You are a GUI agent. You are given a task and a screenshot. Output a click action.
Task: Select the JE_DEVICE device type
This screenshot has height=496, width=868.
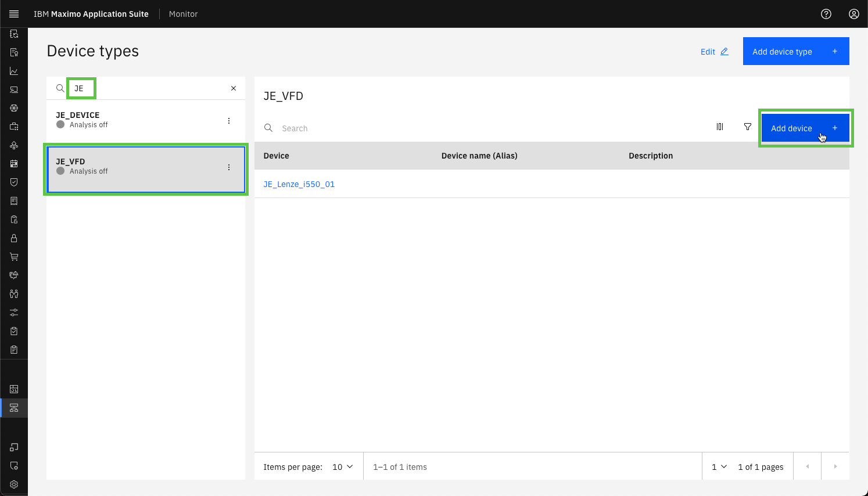(146, 121)
